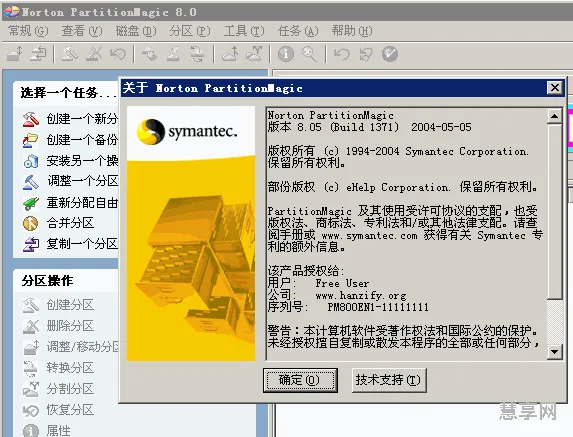Click the scroll thumb in About text box
Viewport: 573px width, 437px height.
coord(554,212)
